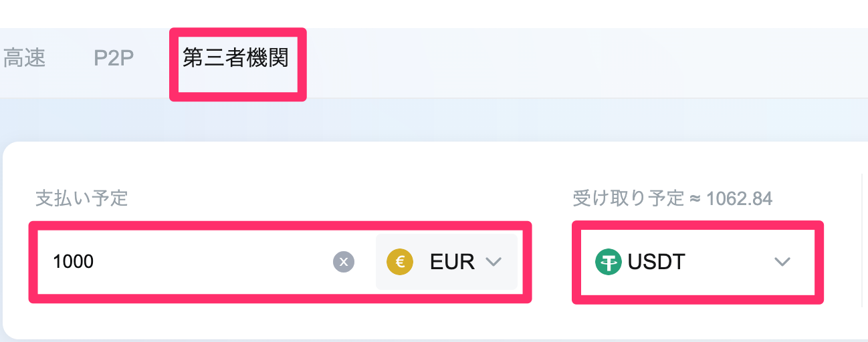The height and width of the screenshot is (342, 868).
Task: Open the P2P tab
Action: 114,58
